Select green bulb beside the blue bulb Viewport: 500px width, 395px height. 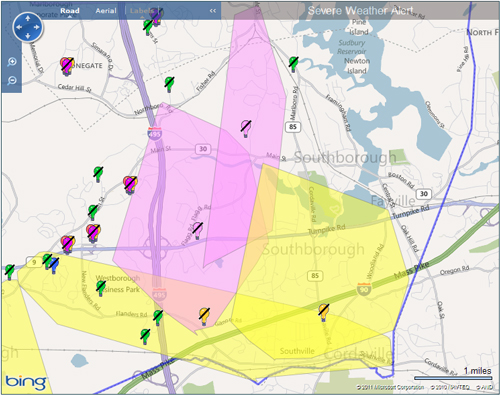47,261
